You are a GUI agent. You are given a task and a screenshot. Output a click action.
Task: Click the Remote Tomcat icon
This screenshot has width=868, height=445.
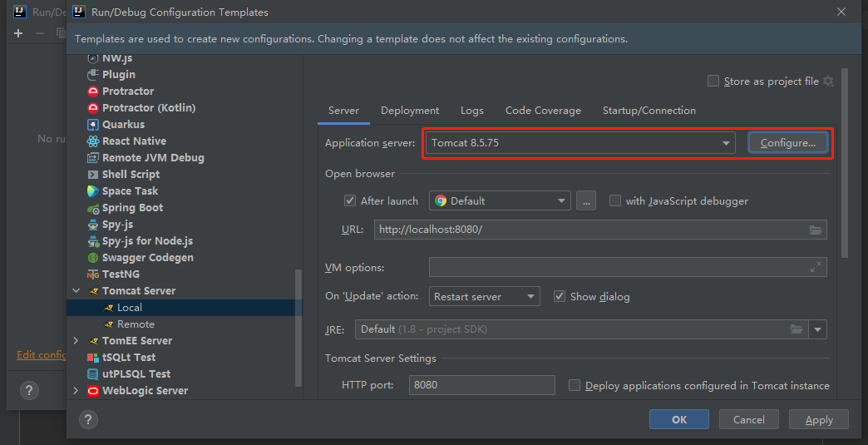tap(108, 324)
